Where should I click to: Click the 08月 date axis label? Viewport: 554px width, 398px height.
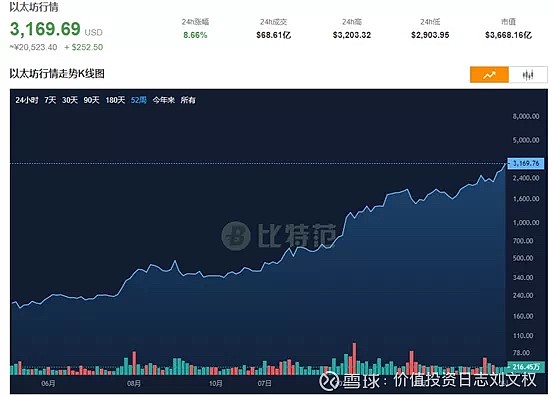pyautogui.click(x=134, y=384)
